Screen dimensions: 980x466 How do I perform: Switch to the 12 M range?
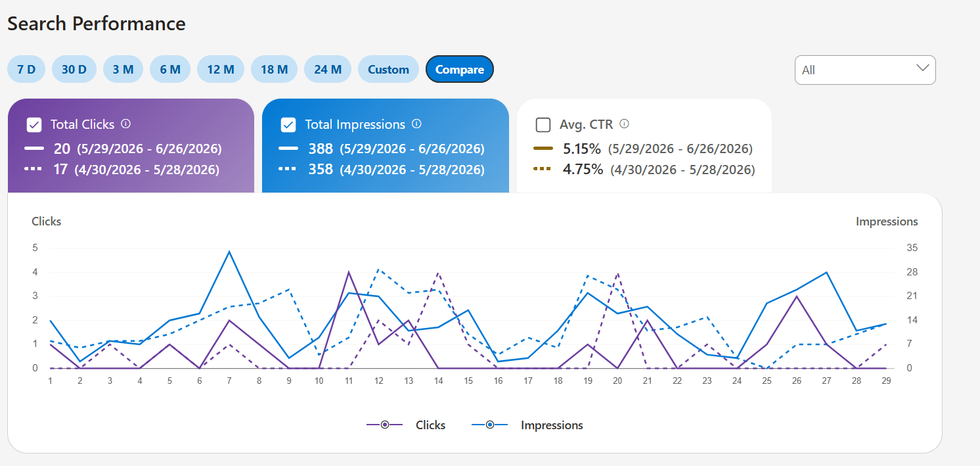click(x=221, y=69)
